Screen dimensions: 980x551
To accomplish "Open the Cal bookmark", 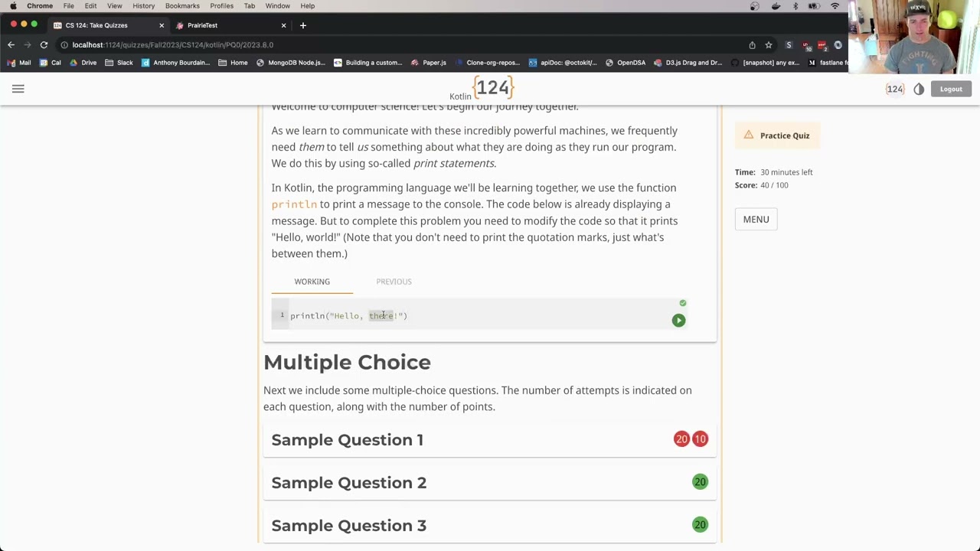I will tap(50, 63).
